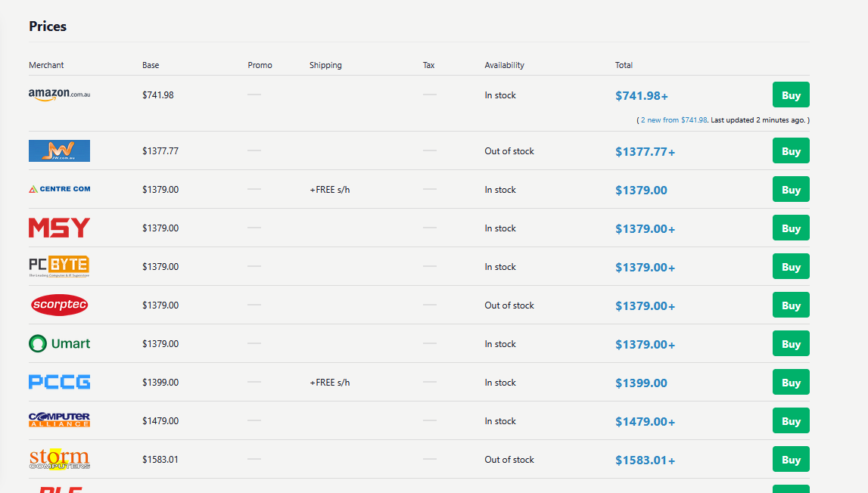Open Centre Com total price $1379.00
Viewport: 868px width, 493px height.
click(641, 191)
